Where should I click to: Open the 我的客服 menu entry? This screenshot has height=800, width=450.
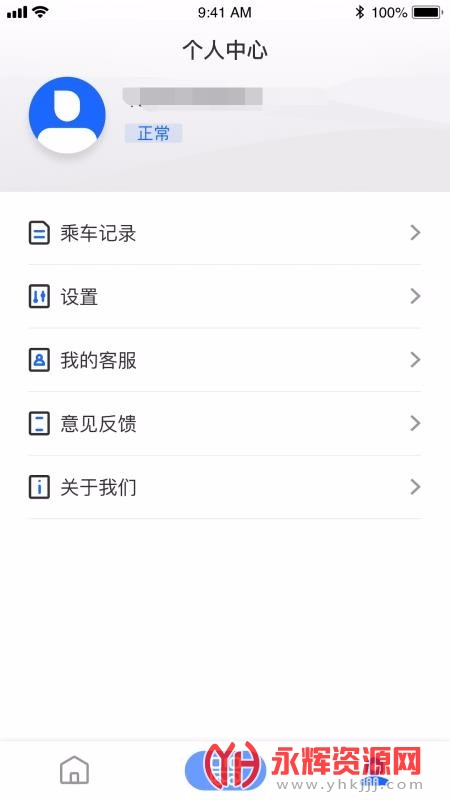click(225, 360)
